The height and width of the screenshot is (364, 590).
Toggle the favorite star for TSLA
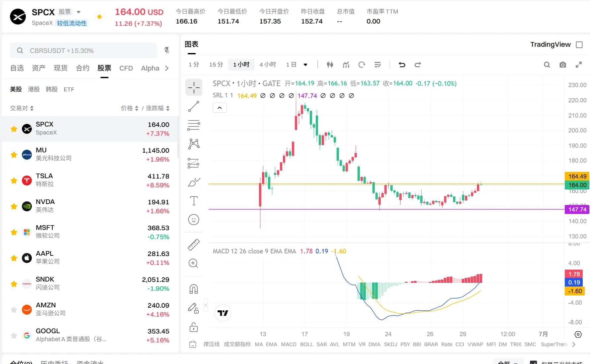(x=14, y=181)
